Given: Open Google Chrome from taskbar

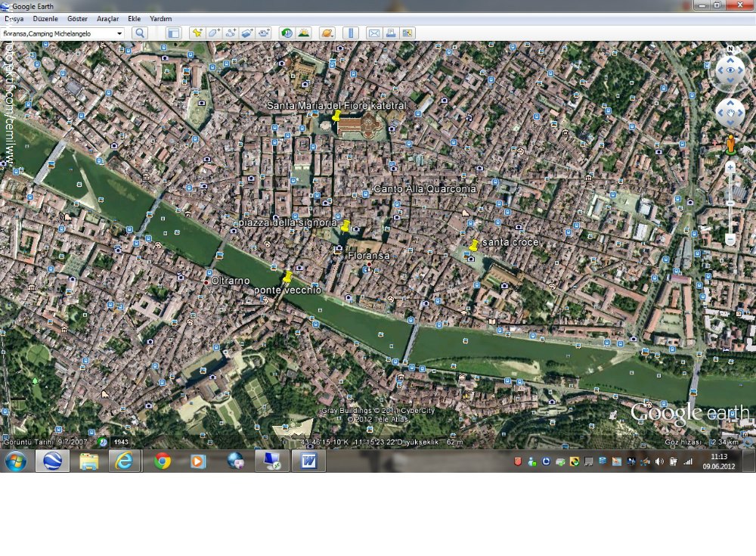Looking at the screenshot, I should [163, 461].
